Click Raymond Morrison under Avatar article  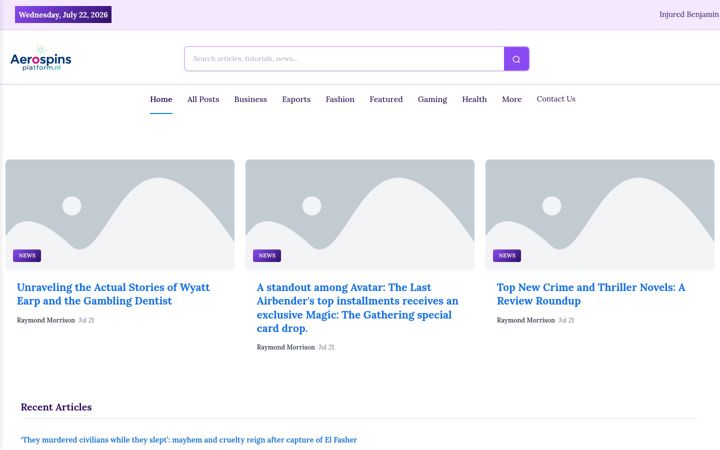point(286,347)
